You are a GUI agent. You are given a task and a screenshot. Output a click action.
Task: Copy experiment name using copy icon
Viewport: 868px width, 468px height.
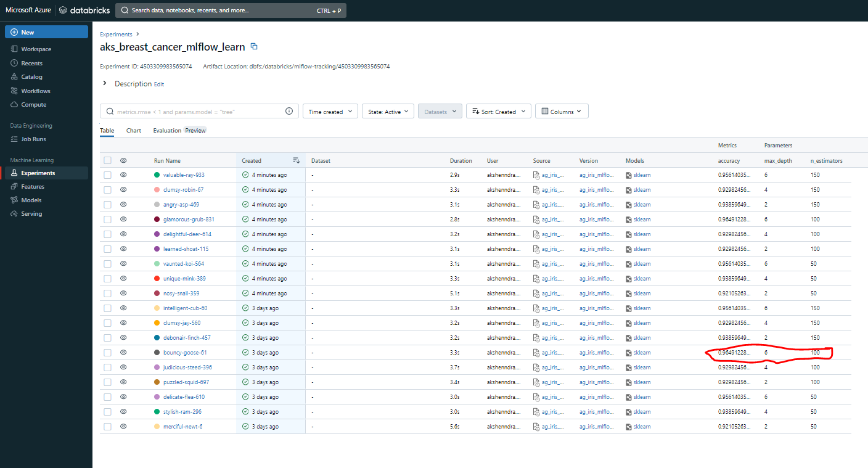click(x=254, y=47)
